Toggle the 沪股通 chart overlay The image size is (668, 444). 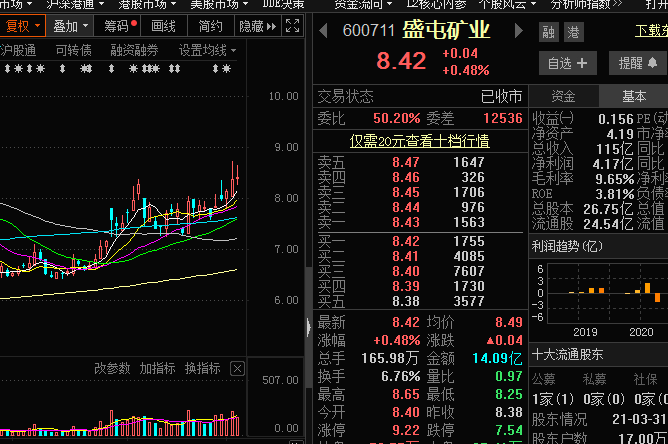tap(17, 50)
